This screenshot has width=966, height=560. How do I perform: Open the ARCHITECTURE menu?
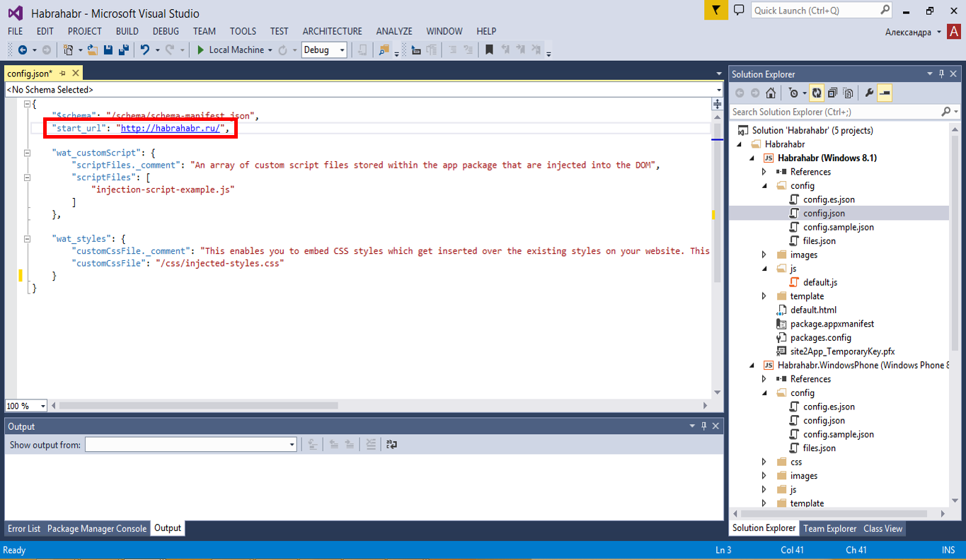pyautogui.click(x=332, y=31)
